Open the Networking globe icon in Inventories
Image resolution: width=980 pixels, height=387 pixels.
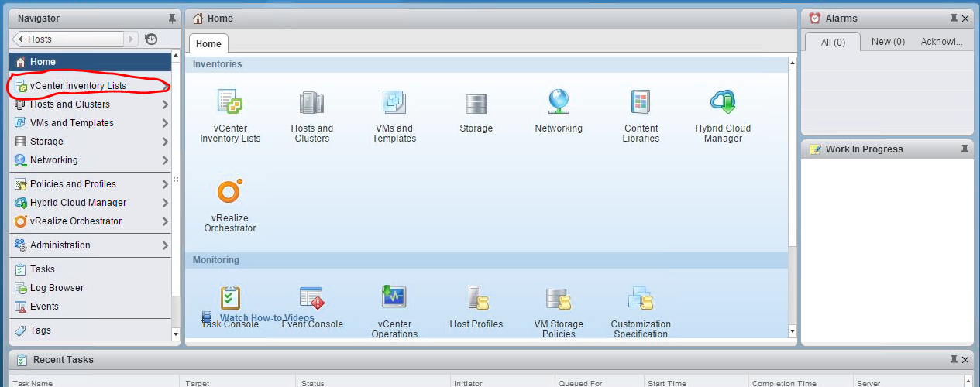(559, 101)
